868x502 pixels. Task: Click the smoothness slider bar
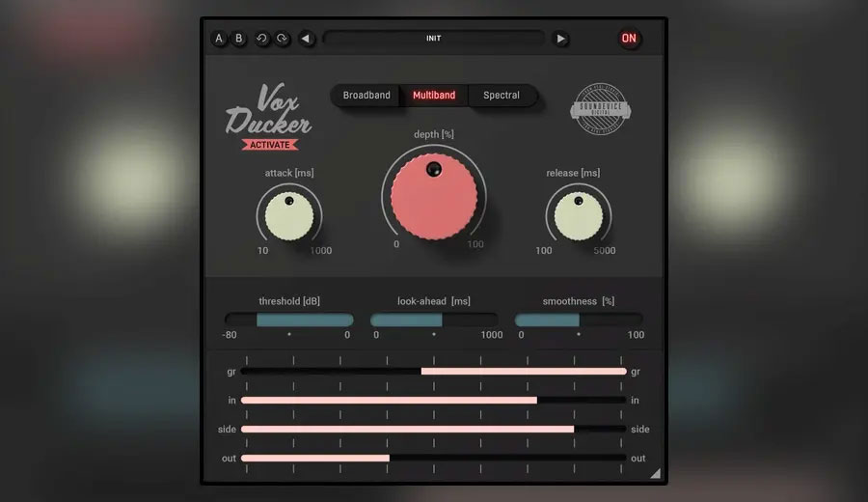[579, 320]
